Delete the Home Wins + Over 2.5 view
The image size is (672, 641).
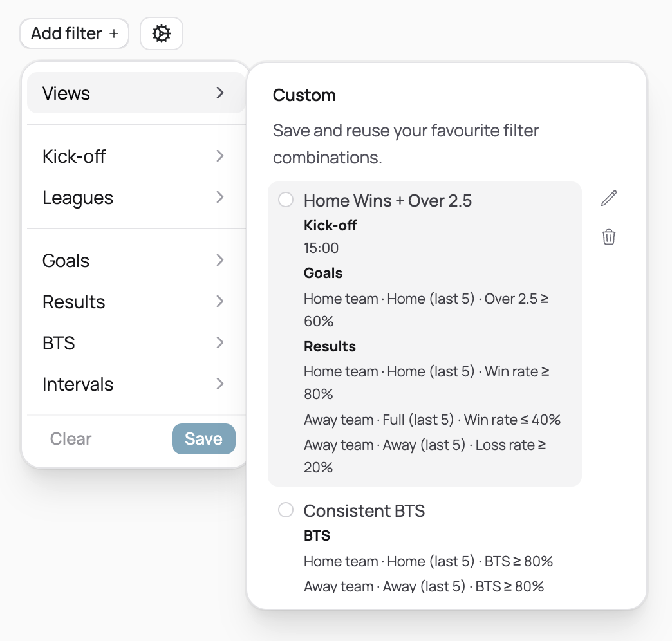tap(608, 237)
